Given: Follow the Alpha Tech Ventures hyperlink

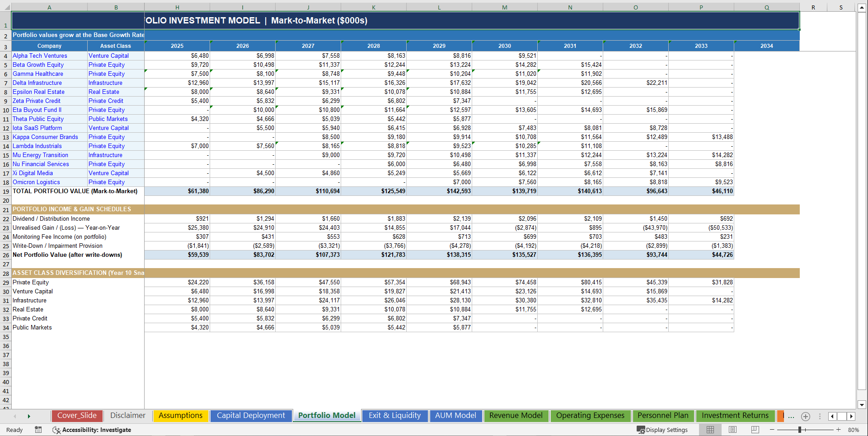Looking at the screenshot, I should click(40, 56).
